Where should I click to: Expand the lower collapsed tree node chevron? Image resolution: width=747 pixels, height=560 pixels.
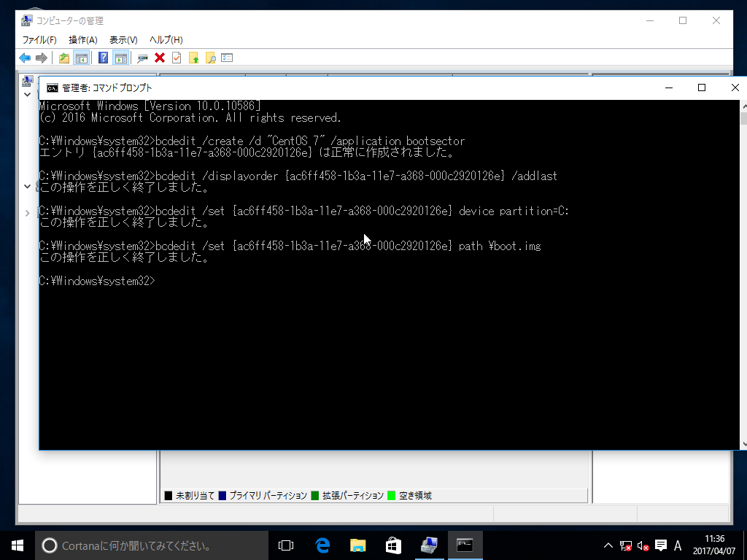[27, 213]
